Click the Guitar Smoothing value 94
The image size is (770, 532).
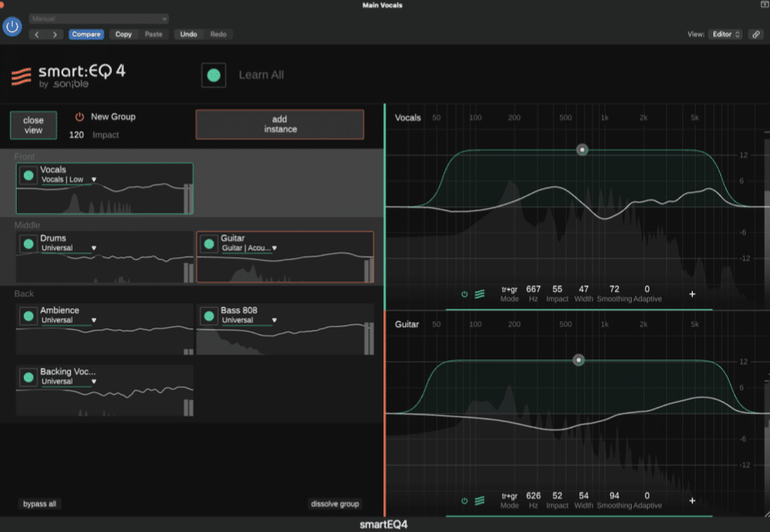coord(614,496)
